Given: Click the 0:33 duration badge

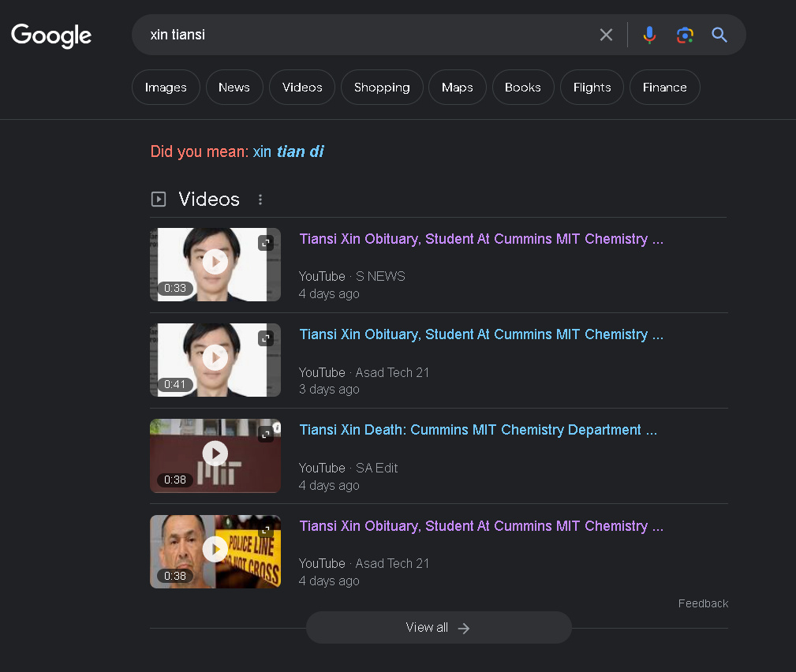Looking at the screenshot, I should 175,289.
